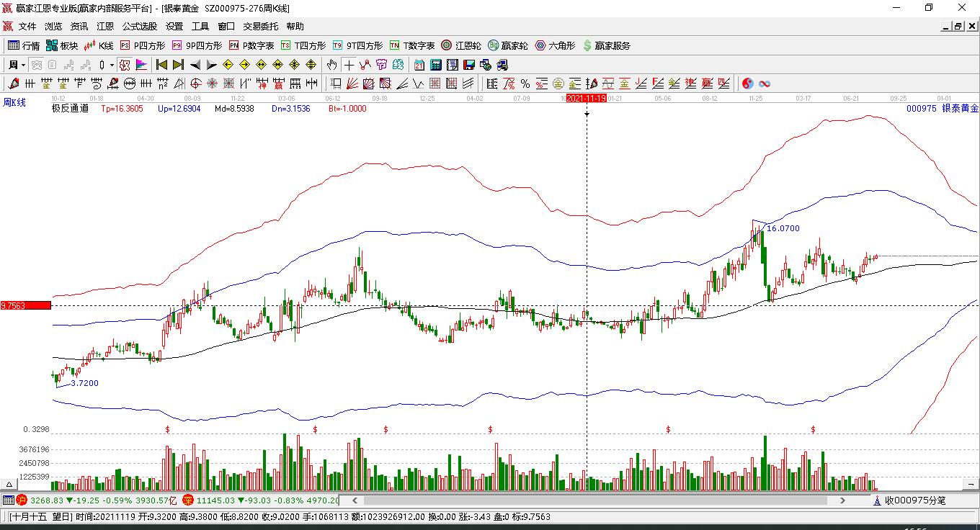
Task: Open the calendar date icon
Action: 419,65
